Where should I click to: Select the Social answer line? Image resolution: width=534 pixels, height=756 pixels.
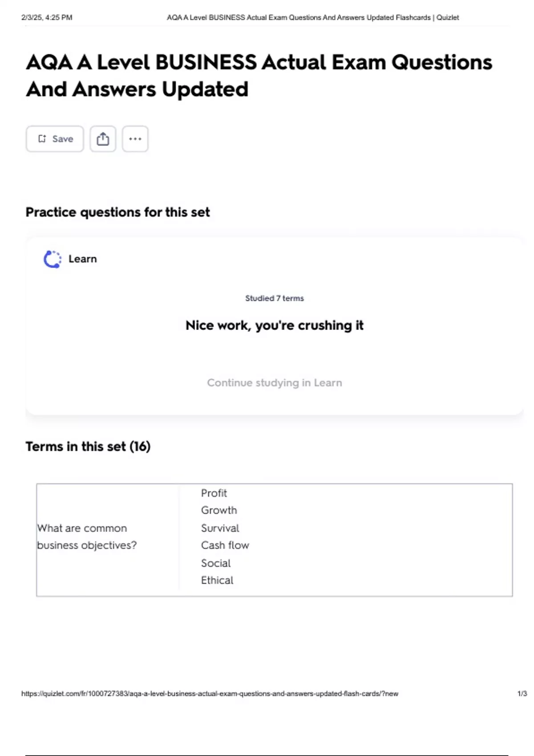[x=216, y=563]
